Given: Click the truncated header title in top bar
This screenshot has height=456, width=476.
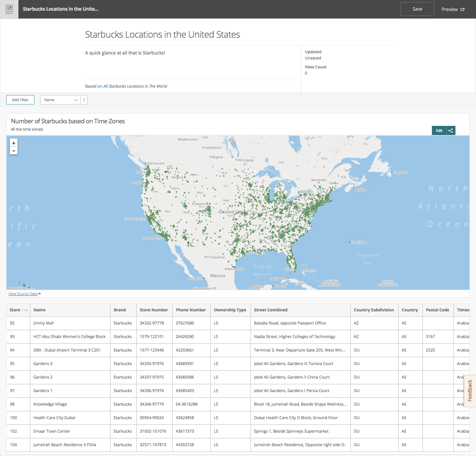Looking at the screenshot, I should coord(61,9).
